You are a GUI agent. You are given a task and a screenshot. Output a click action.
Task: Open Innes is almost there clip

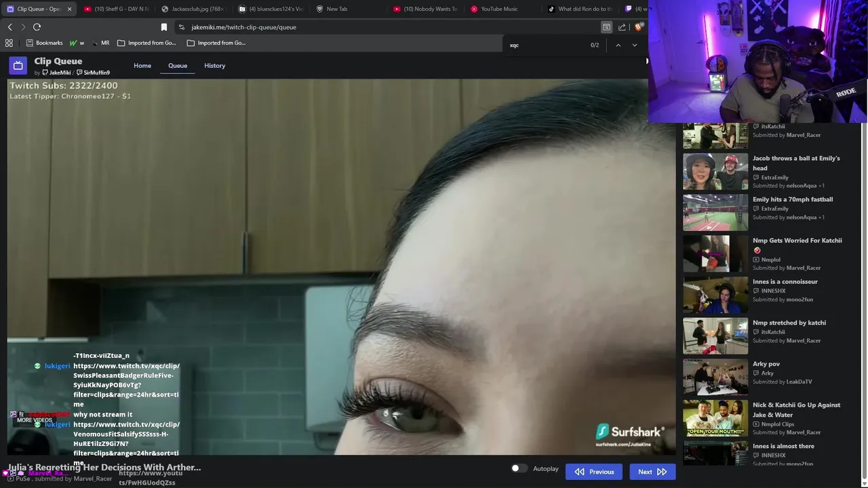pyautogui.click(x=783, y=446)
